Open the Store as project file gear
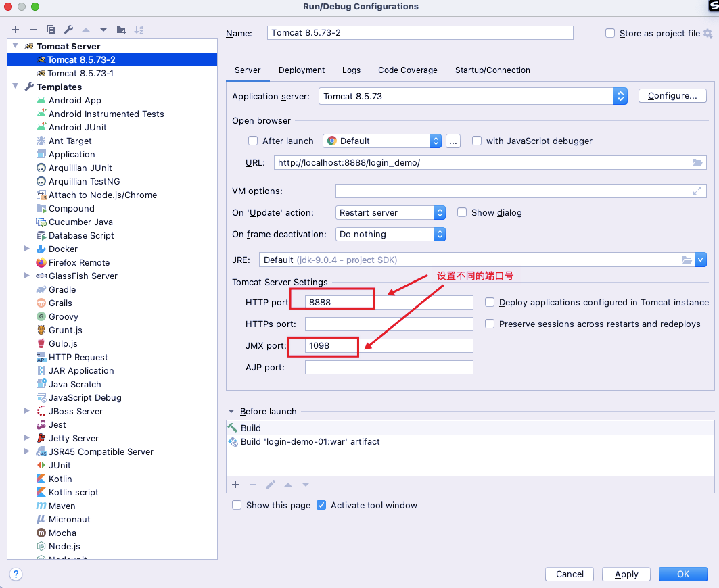 point(708,34)
